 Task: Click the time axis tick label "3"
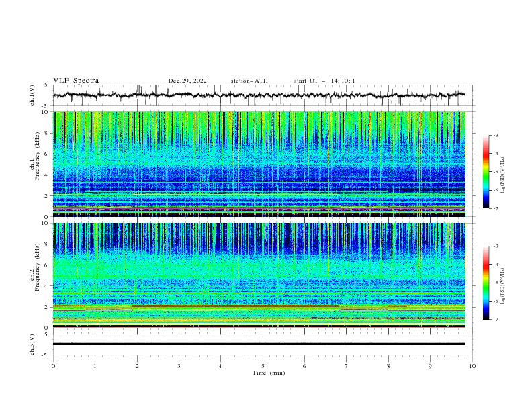point(179,366)
